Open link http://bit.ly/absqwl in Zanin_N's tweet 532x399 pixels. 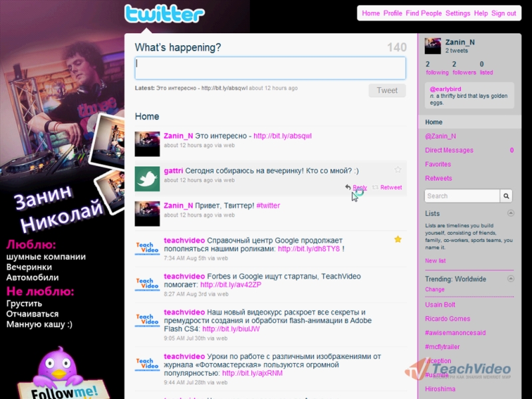point(282,136)
